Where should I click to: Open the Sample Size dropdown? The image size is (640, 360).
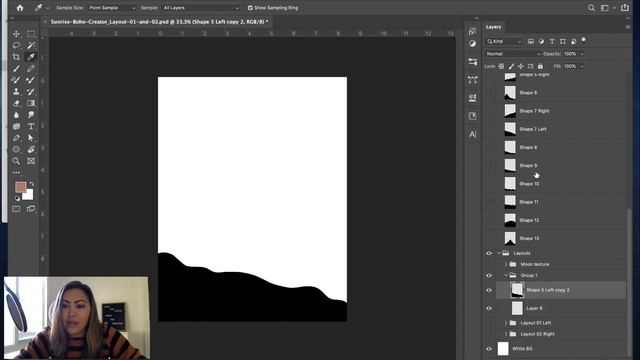[112, 8]
